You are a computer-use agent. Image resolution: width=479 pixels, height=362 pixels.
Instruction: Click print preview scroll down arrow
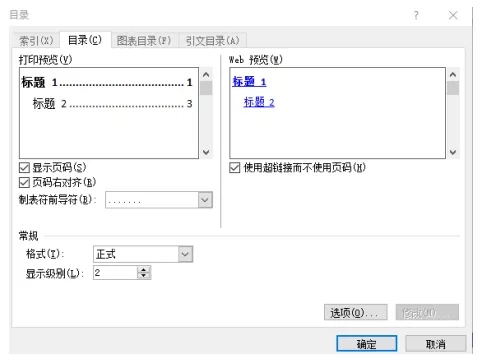point(206,152)
